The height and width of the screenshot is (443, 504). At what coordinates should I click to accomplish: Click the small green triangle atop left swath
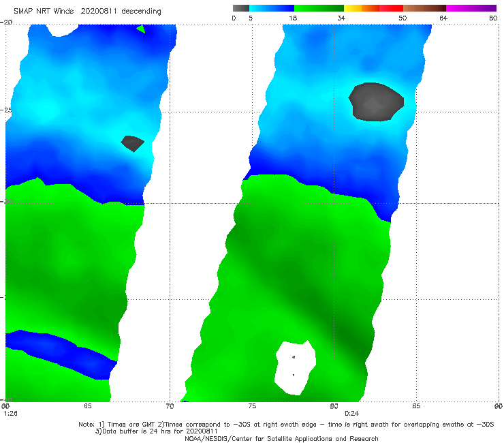coord(142,29)
